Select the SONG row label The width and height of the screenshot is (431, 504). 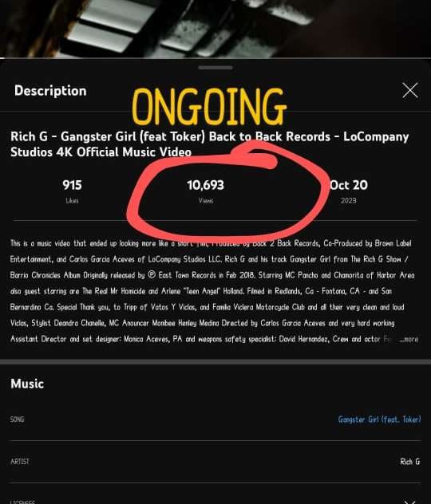(17, 419)
